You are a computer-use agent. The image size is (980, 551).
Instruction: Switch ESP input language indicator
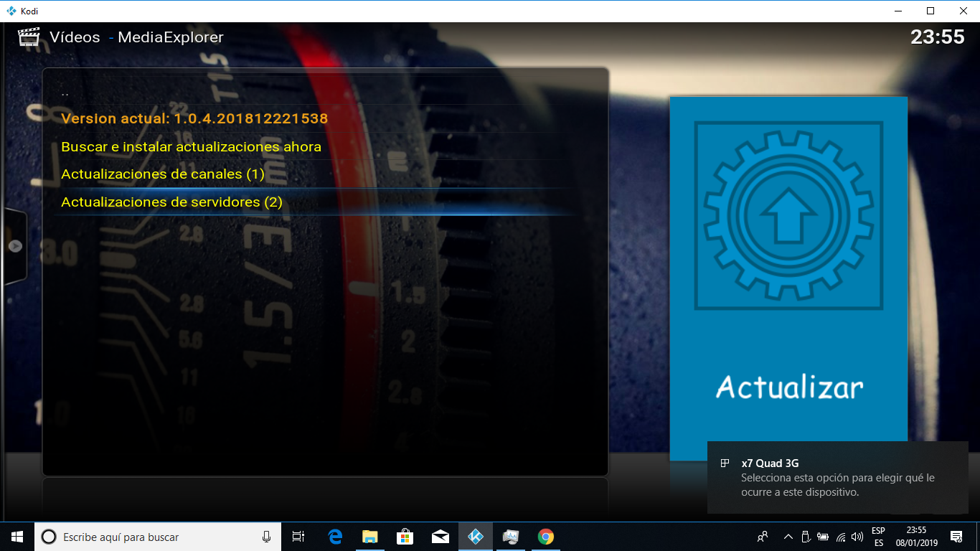point(878,537)
